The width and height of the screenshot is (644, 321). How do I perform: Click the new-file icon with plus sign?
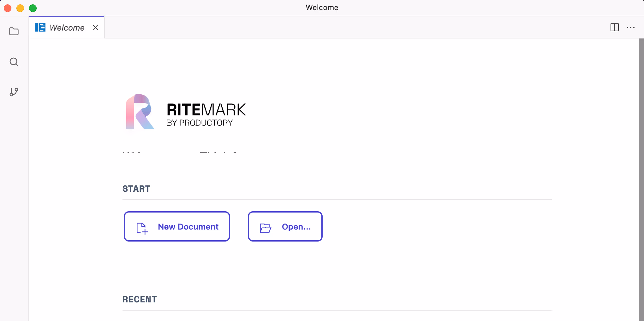point(142,228)
